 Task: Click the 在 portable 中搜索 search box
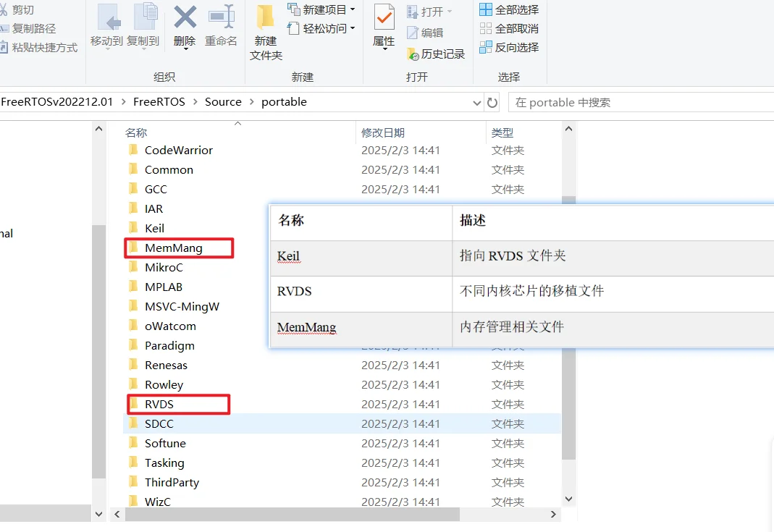[x=637, y=102]
